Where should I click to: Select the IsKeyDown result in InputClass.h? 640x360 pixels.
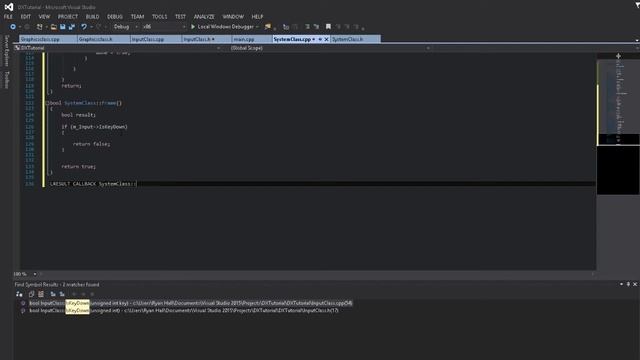[184, 311]
